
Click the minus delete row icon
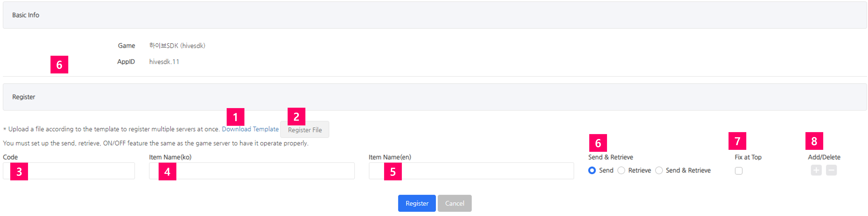pyautogui.click(x=831, y=171)
